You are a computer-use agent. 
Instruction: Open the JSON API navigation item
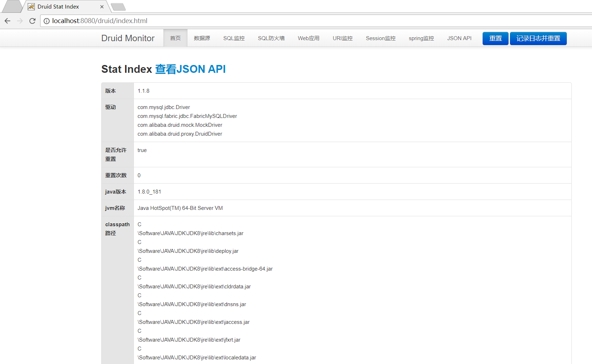click(x=459, y=38)
